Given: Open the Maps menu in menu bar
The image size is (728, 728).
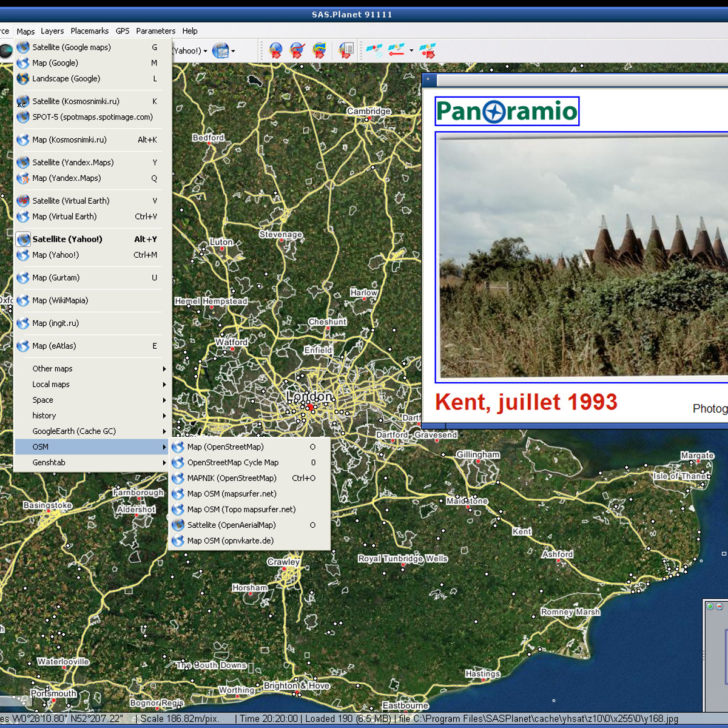Looking at the screenshot, I should [x=25, y=31].
